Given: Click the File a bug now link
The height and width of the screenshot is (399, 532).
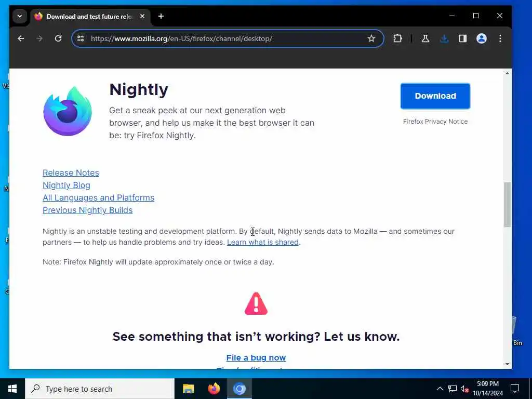Looking at the screenshot, I should (256, 357).
